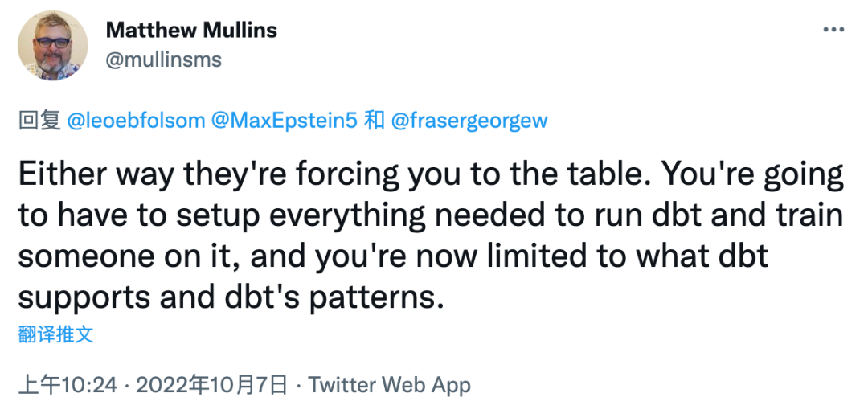Open the Twitter Web App source link
868x418 pixels.
pyautogui.click(x=390, y=385)
